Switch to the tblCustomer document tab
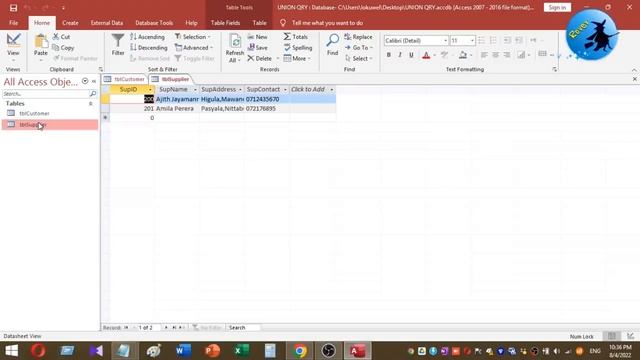640x360 pixels. pyautogui.click(x=124, y=79)
